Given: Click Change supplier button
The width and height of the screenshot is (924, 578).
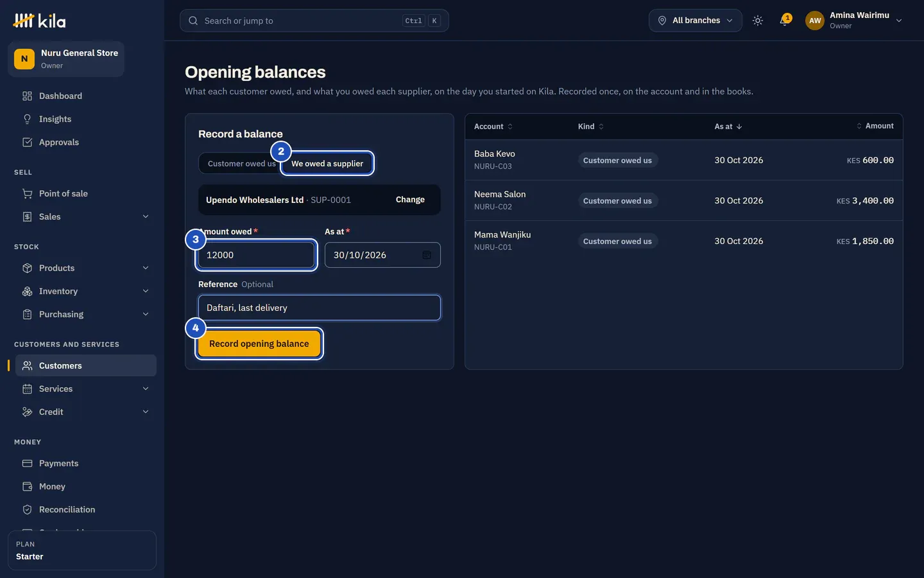Looking at the screenshot, I should [x=410, y=200].
